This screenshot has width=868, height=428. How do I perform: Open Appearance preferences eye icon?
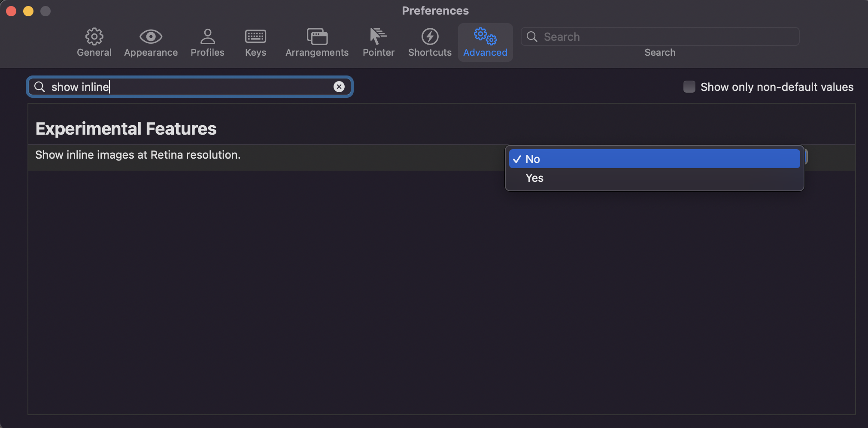(x=151, y=37)
